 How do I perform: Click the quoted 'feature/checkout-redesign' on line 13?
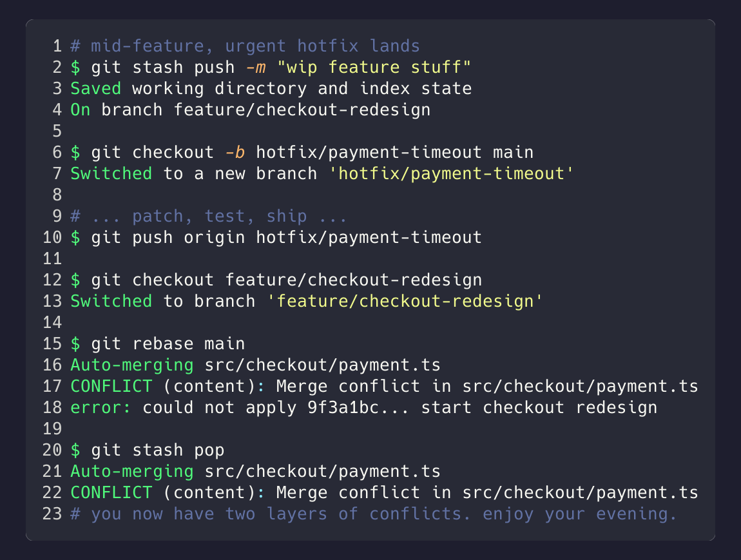(405, 302)
